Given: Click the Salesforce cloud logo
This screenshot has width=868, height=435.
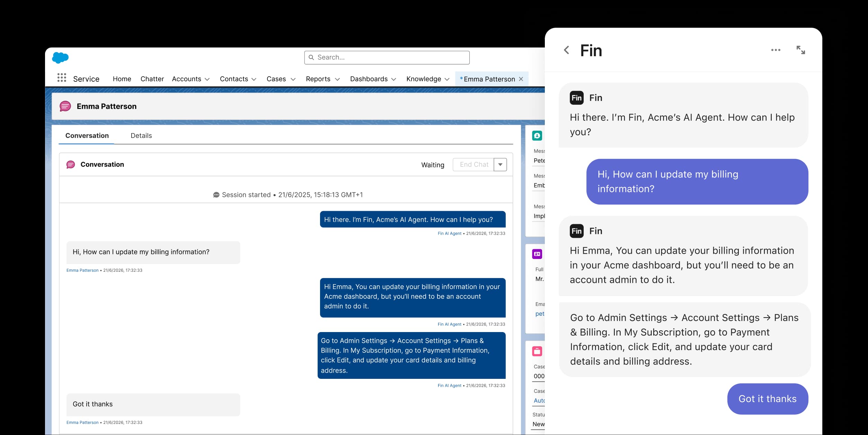Looking at the screenshot, I should point(60,58).
